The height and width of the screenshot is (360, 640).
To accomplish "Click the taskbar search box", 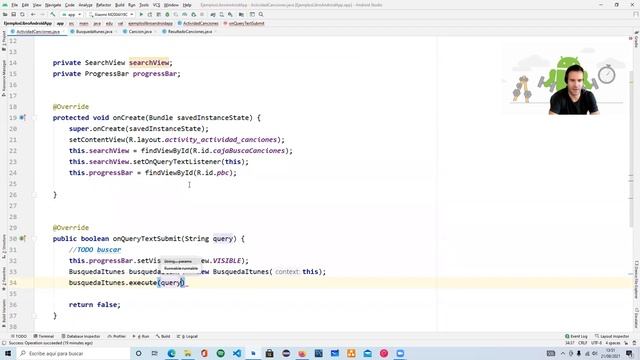I will (73, 353).
